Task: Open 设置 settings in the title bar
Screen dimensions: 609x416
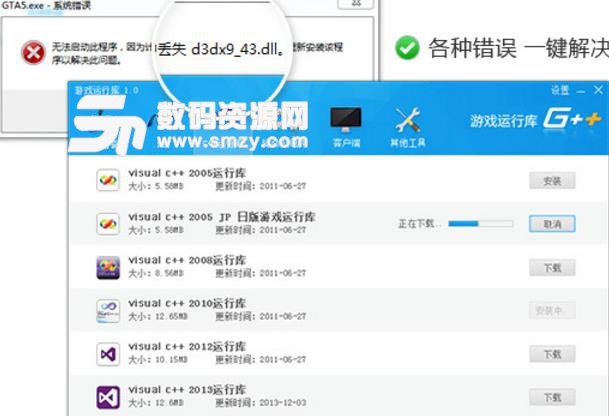Action: [x=560, y=90]
